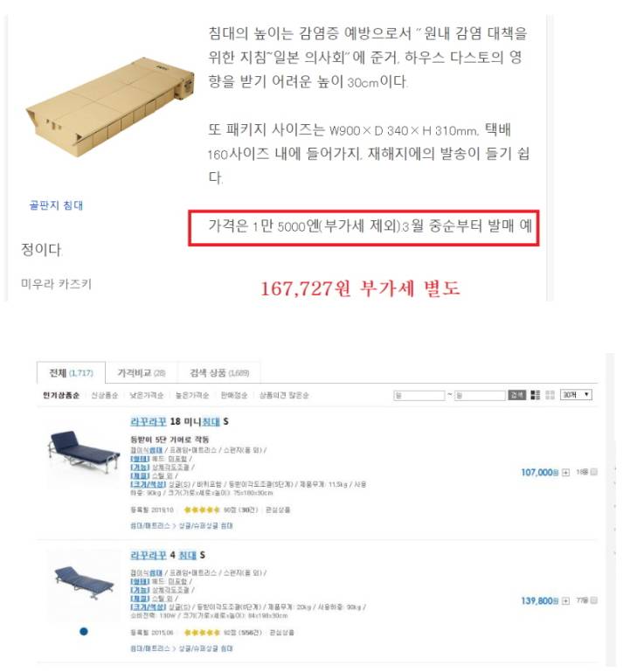Open 라꾸라꾸 18 미니침대 S product title
This screenshot has width=623, height=672.
click(x=179, y=421)
